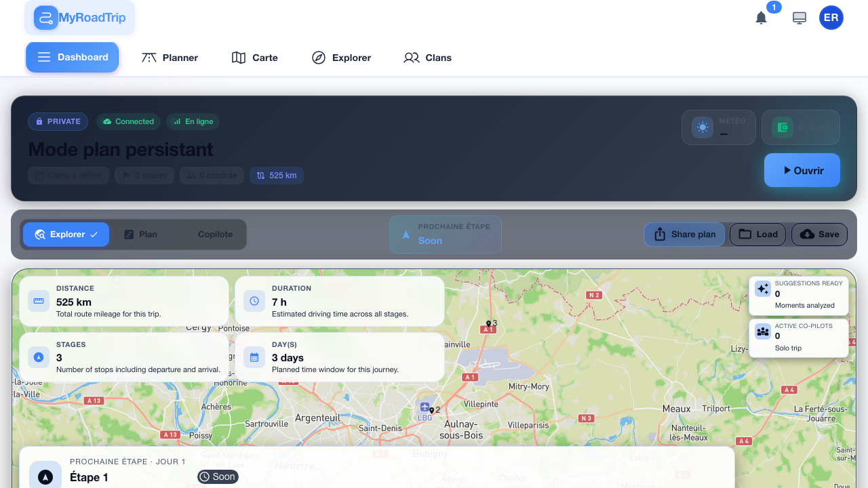868x488 pixels.
Task: Click the display monitor icon in header
Action: [800, 18]
